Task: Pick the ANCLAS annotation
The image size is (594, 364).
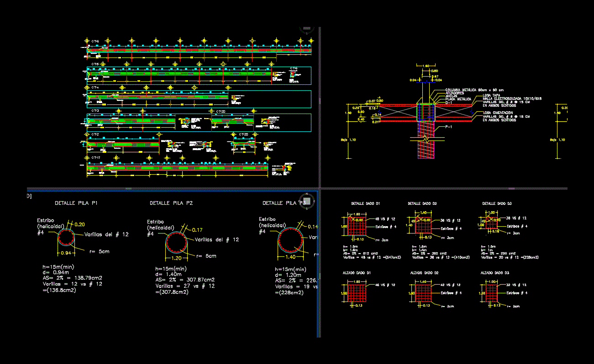Action: point(451,96)
